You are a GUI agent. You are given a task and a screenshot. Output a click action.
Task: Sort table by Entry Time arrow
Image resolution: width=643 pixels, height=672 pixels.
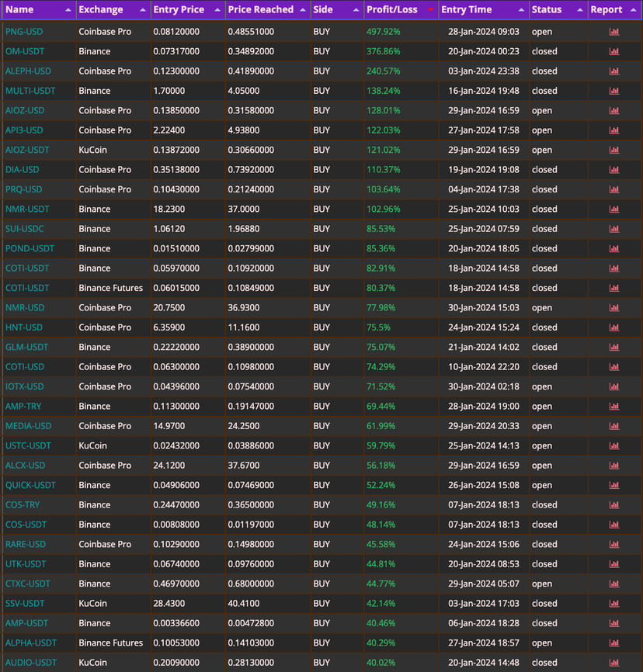click(521, 10)
